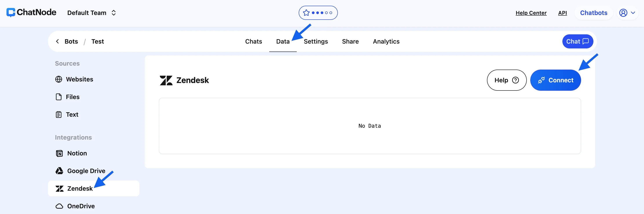Start a chat with the Chat button

578,41
